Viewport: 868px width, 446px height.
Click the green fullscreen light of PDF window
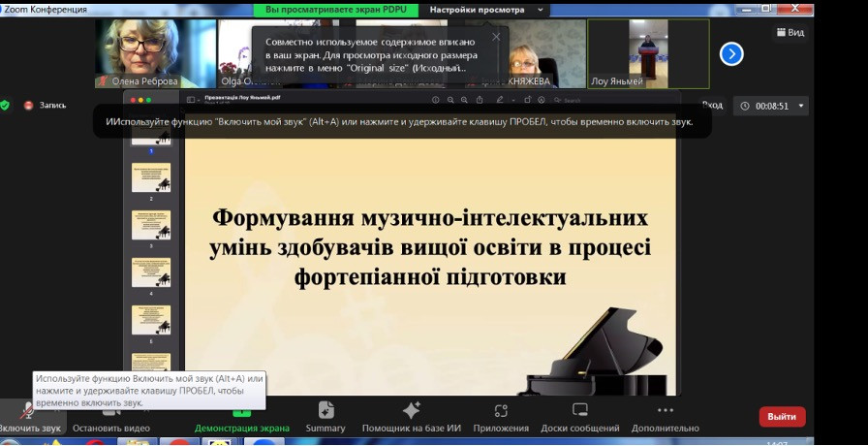click(x=148, y=100)
